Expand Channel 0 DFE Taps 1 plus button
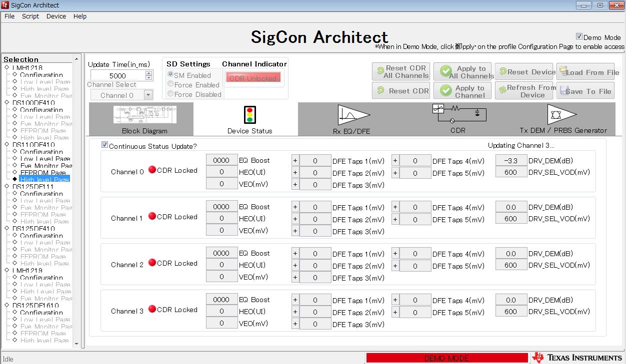 295,160
